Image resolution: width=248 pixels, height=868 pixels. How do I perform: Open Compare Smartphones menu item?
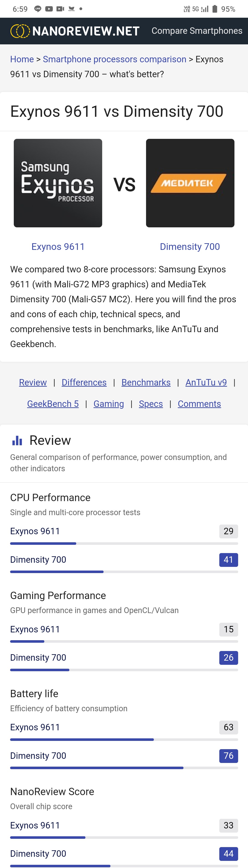click(x=197, y=31)
